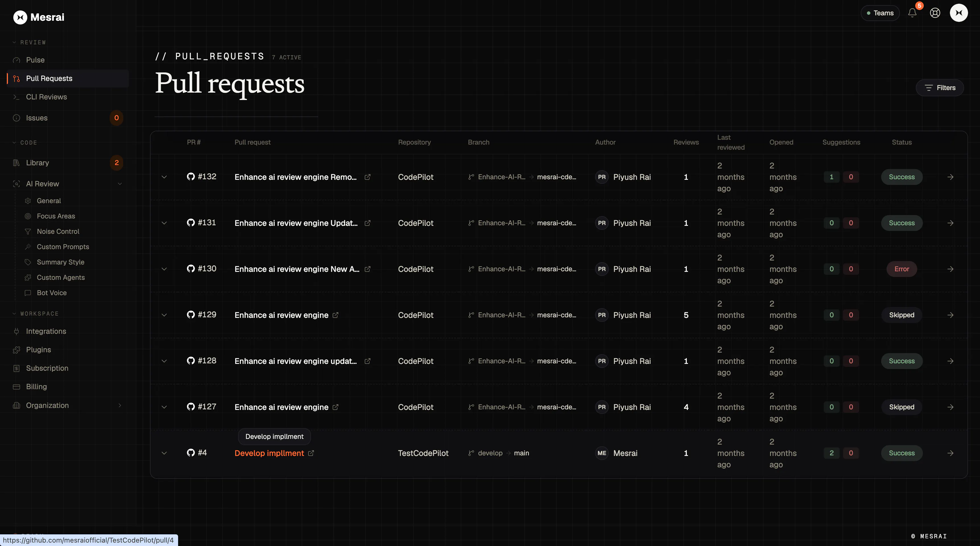Viewport: 980px width, 546px height.
Task: Open Custom Prompts settings
Action: coord(63,247)
